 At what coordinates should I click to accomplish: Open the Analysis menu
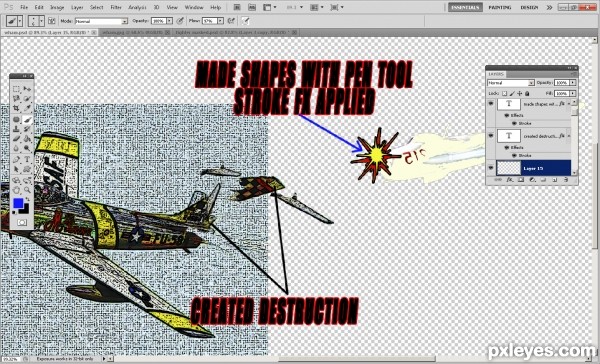(x=137, y=7)
